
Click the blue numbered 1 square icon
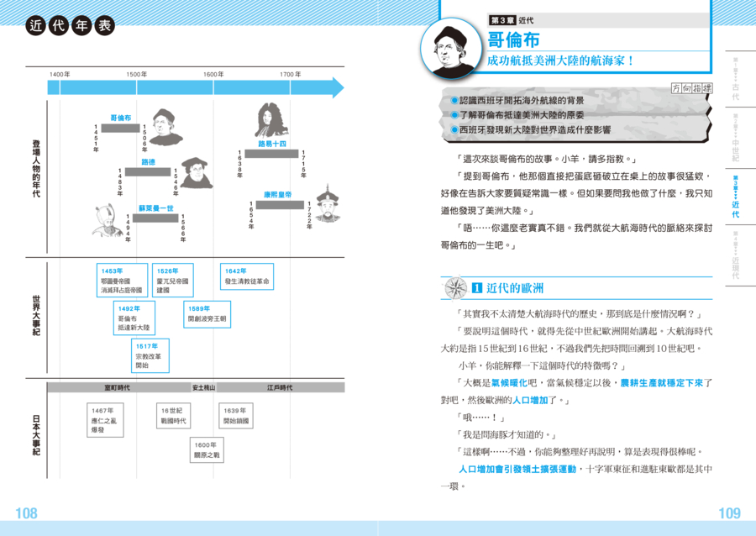477,288
